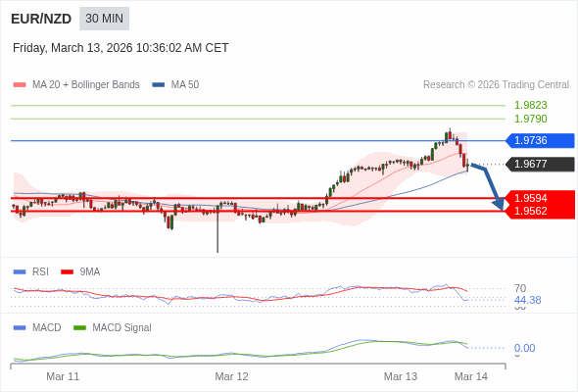Click the black 1.9677 current price tag

coord(540,164)
